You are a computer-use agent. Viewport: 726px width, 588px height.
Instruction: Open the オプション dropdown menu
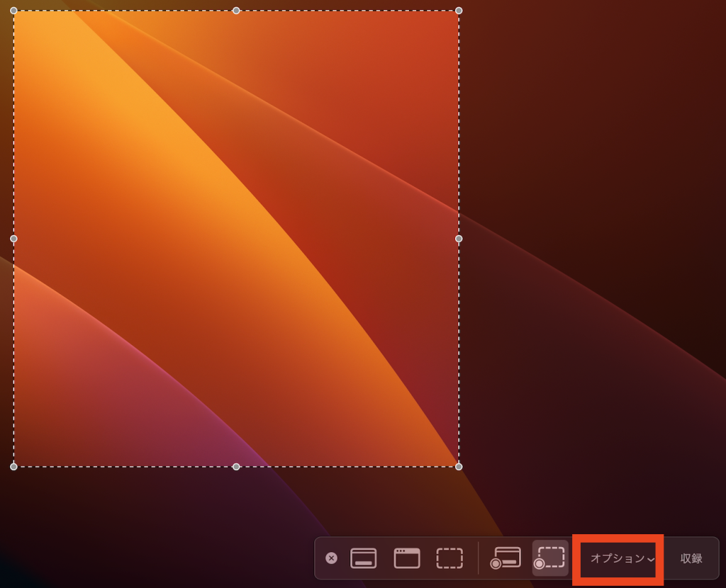tap(618, 559)
